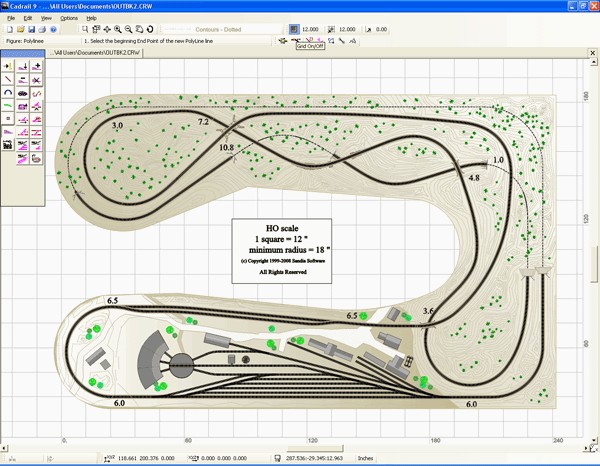The image size is (600, 466).
Task: Select the scissors with long diagonal track tool
Action: [x=23, y=158]
